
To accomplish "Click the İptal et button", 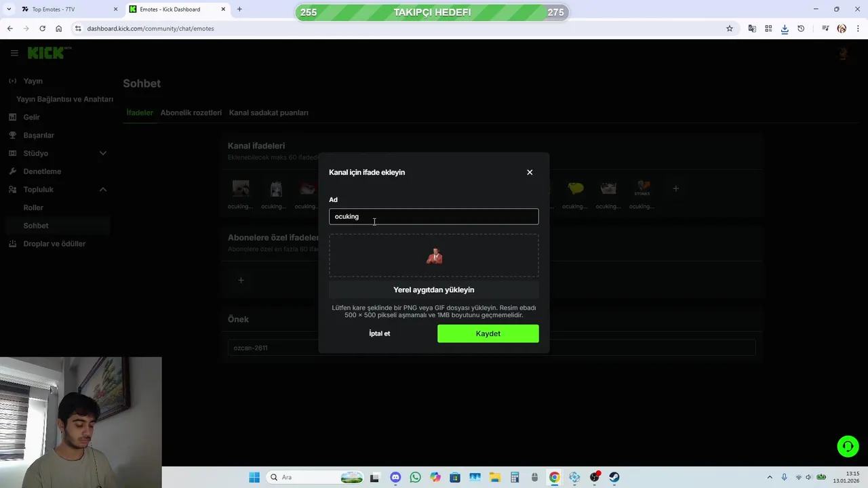I will 380,333.
